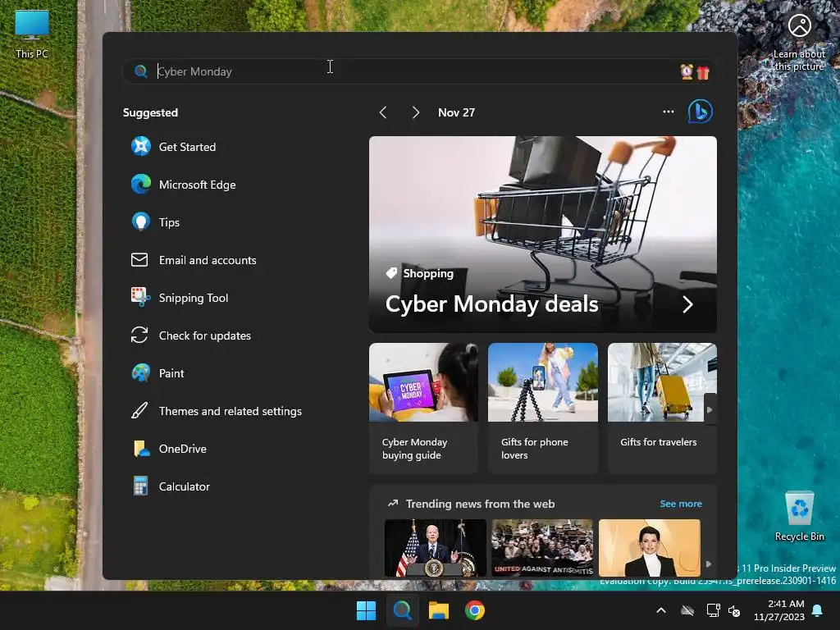Open the Get Started app icon
Image resolution: width=840 pixels, height=630 pixels.
[x=141, y=146]
